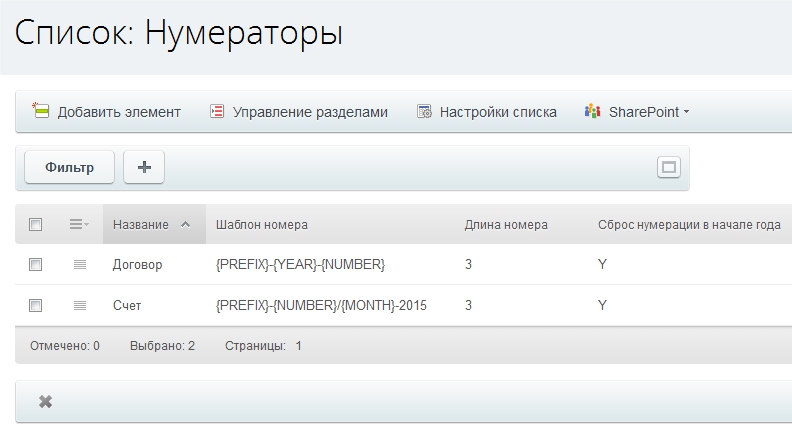Open the column settings menu in header

[x=79, y=225]
